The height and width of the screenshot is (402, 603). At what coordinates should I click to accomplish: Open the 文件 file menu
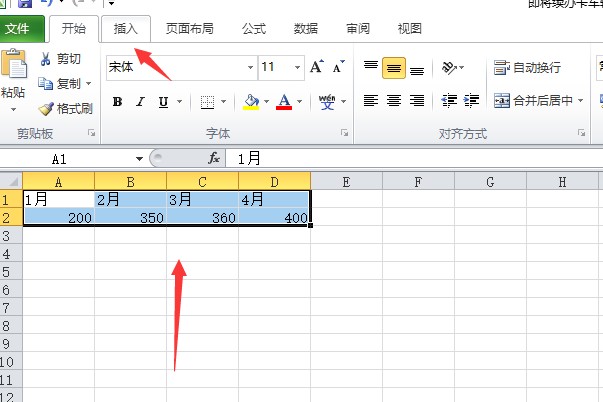pos(21,28)
